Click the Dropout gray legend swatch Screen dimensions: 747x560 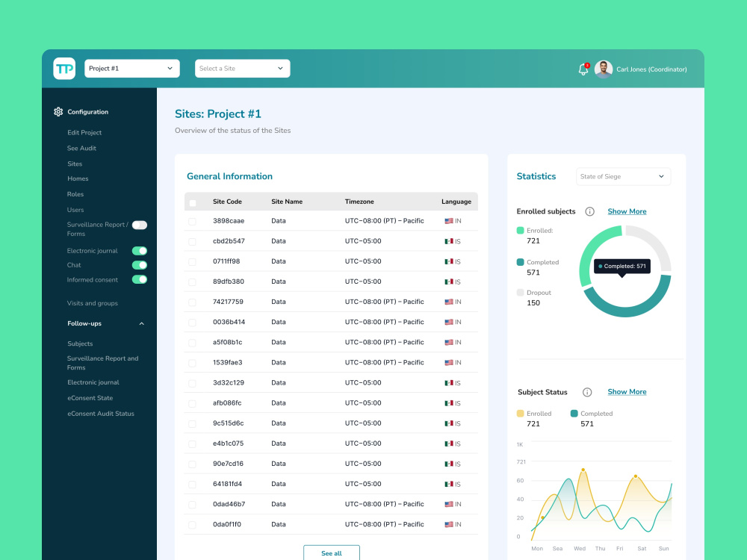(520, 293)
